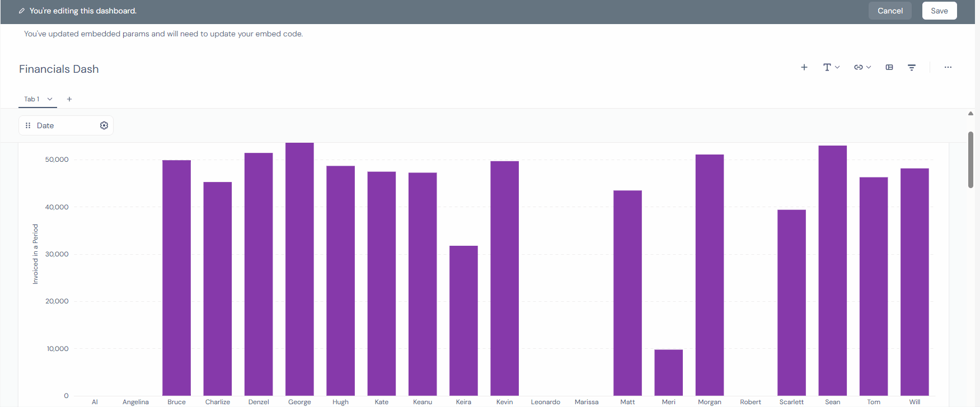Click the vertical scrollbar thumb
The width and height of the screenshot is (980, 407).
[x=970, y=160]
